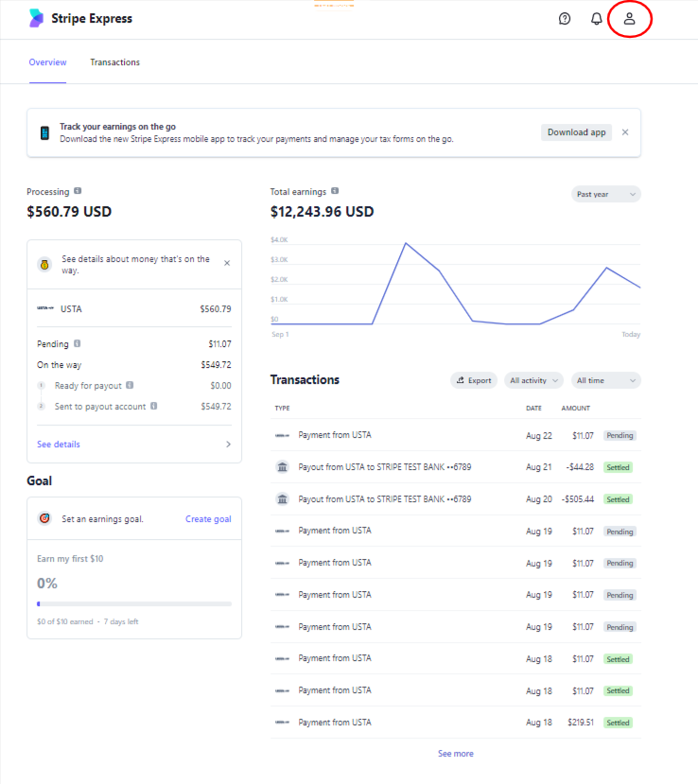Screen dimensions: 698x784
Task: Click the phone icon in app banner
Action: (44, 133)
